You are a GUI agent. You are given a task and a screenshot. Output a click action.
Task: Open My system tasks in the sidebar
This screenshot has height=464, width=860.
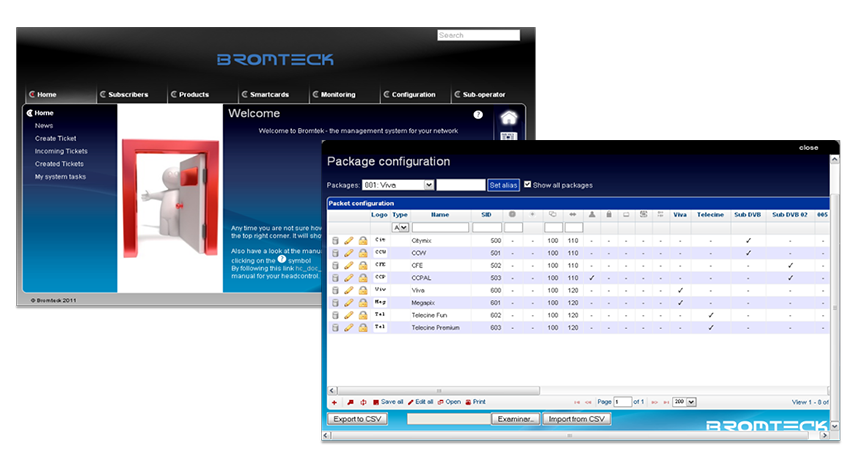click(60, 177)
